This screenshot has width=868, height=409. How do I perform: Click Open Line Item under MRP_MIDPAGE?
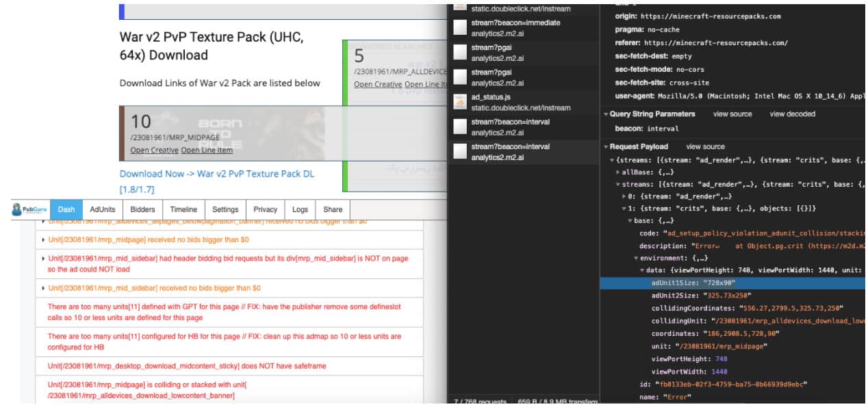(207, 150)
